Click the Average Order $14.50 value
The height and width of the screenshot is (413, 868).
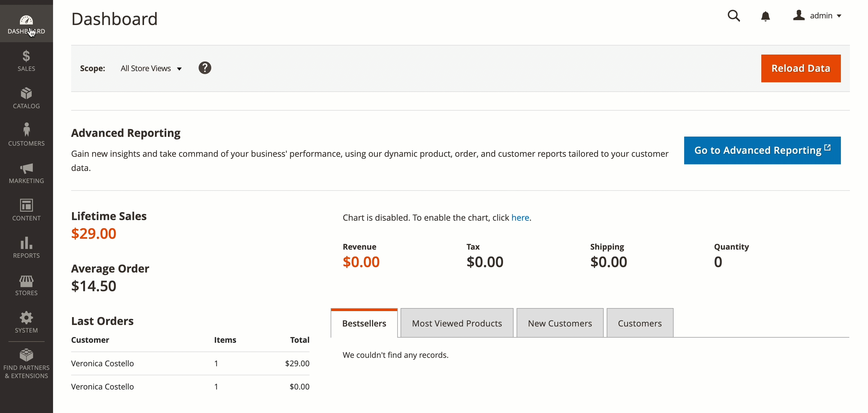click(93, 286)
